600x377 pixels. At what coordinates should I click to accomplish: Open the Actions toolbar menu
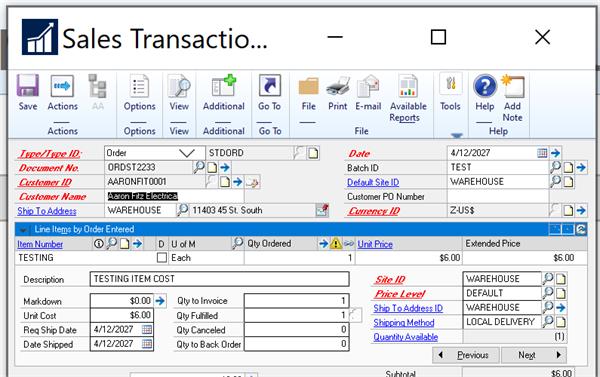(62, 92)
